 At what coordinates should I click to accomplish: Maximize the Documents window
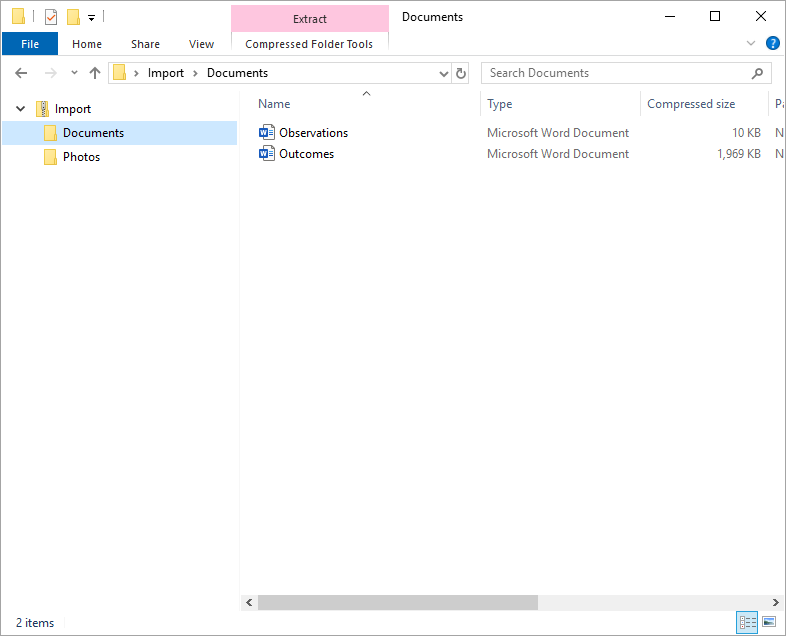pyautogui.click(x=715, y=17)
